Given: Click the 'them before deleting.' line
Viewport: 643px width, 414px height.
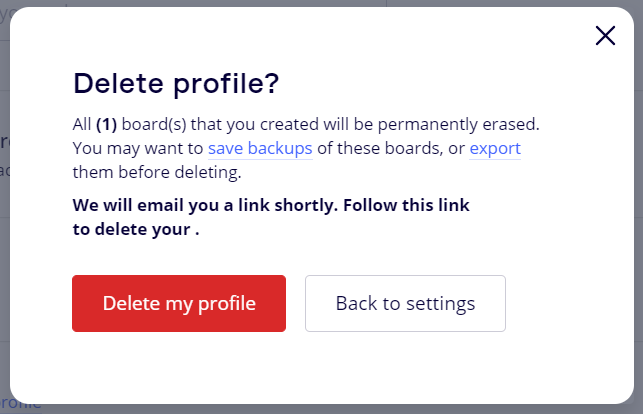Looking at the screenshot, I should (157, 172).
